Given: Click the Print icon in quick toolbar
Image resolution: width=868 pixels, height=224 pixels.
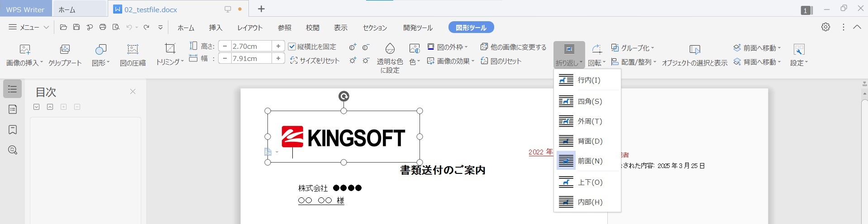Looking at the screenshot, I should [103, 27].
